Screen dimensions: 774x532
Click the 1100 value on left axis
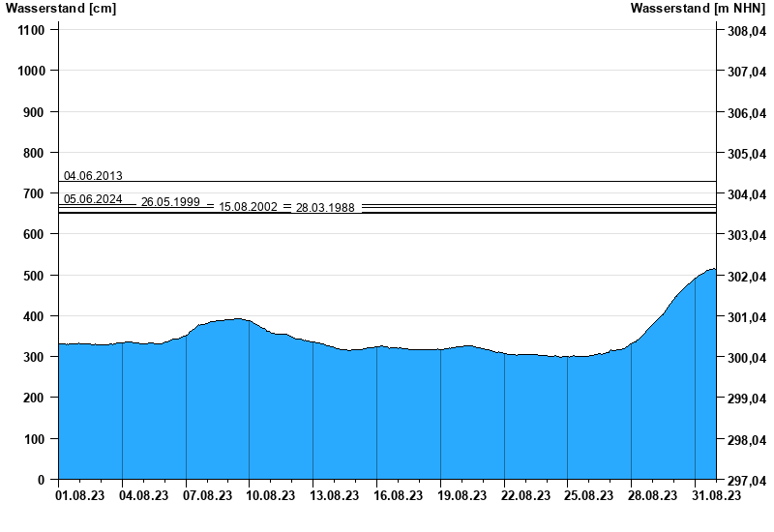[32, 30]
